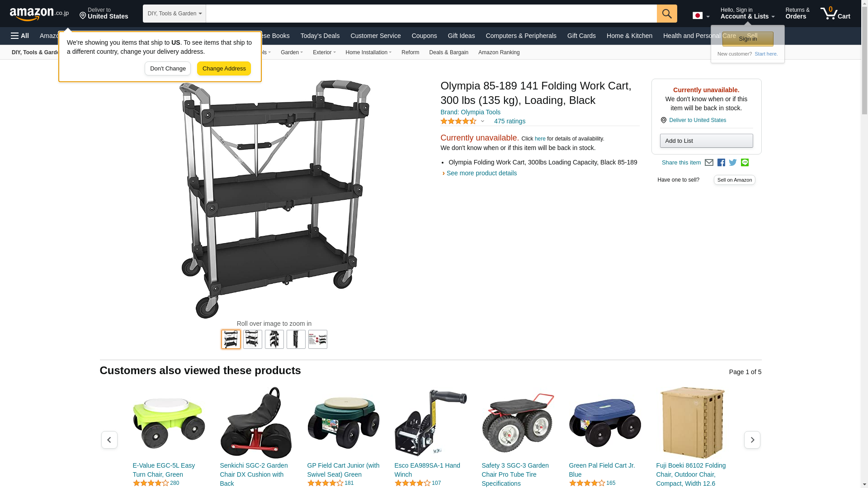The height and width of the screenshot is (488, 868).
Task: Share this item on Twitter
Action: pyautogui.click(x=733, y=163)
